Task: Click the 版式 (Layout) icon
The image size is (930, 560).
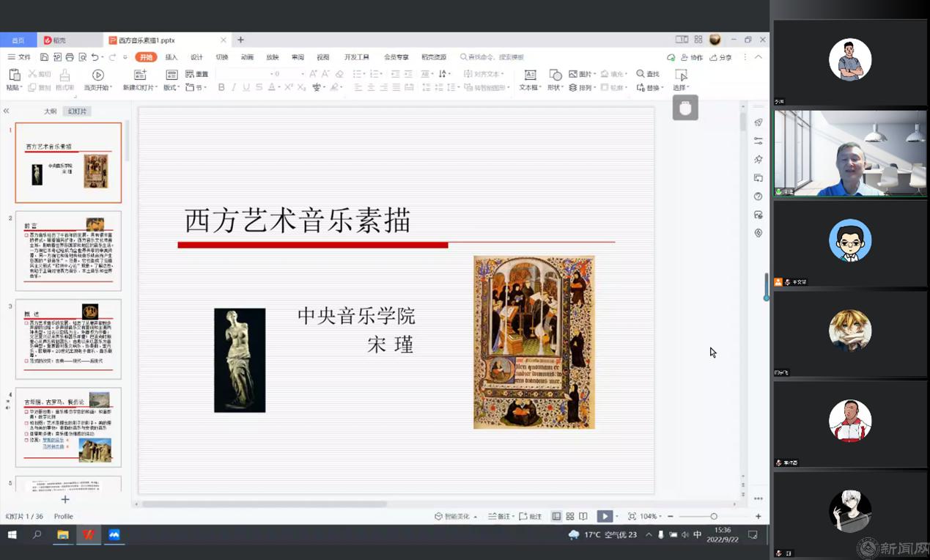Action: (173, 74)
